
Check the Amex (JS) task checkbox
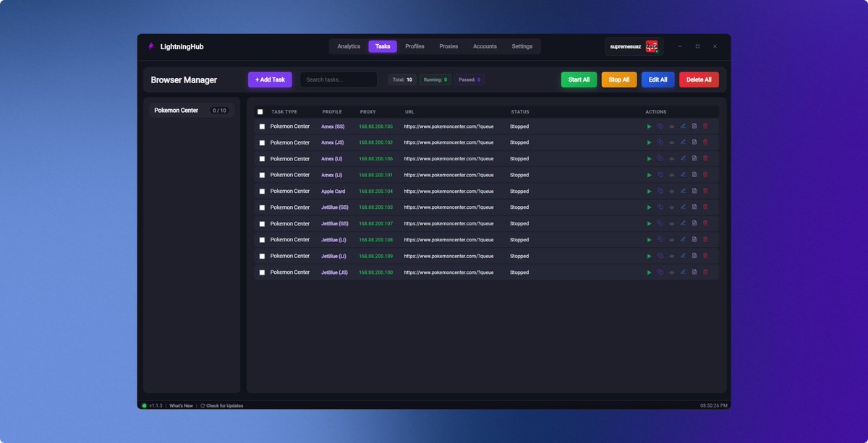pyautogui.click(x=262, y=142)
